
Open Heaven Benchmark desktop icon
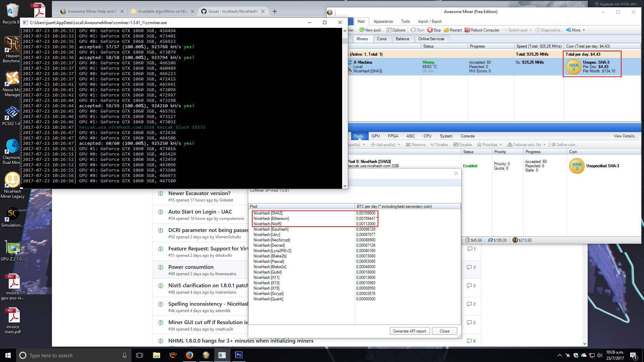click(12, 50)
